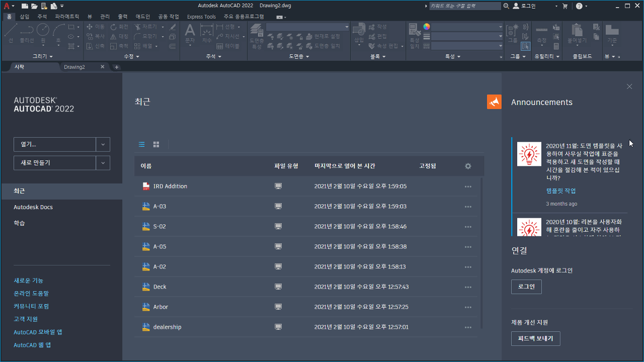Open the recent file A-03

pos(159,206)
